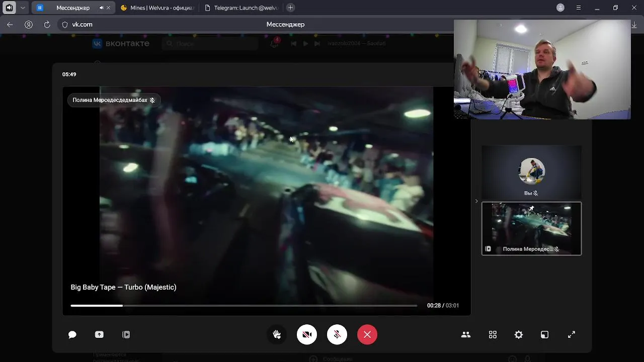Open the VK ВКонтакте logo link
The height and width of the screenshot is (362, 644).
121,44
